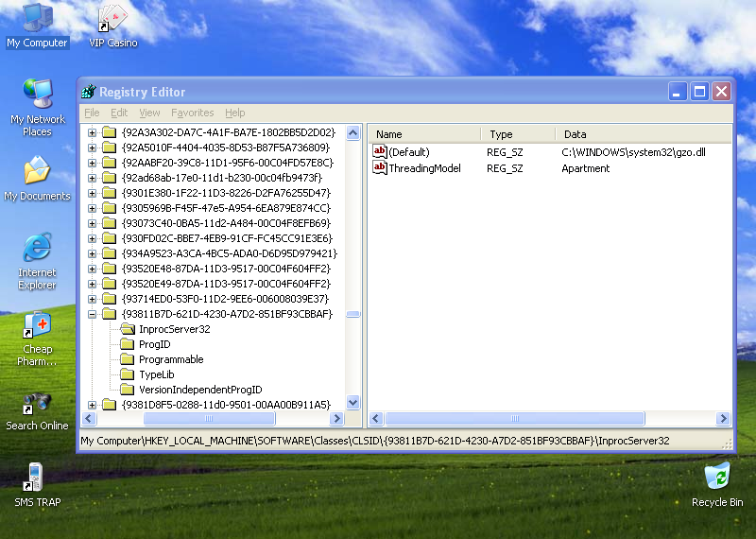756x539 pixels.
Task: Open the Help menu
Action: 234,113
